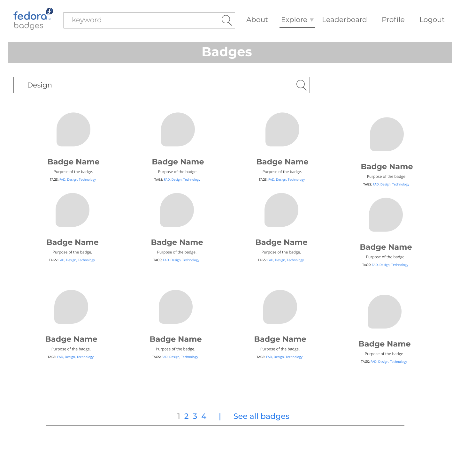Click the Fedora Badges logo
The height and width of the screenshot is (476, 460).
click(x=33, y=19)
